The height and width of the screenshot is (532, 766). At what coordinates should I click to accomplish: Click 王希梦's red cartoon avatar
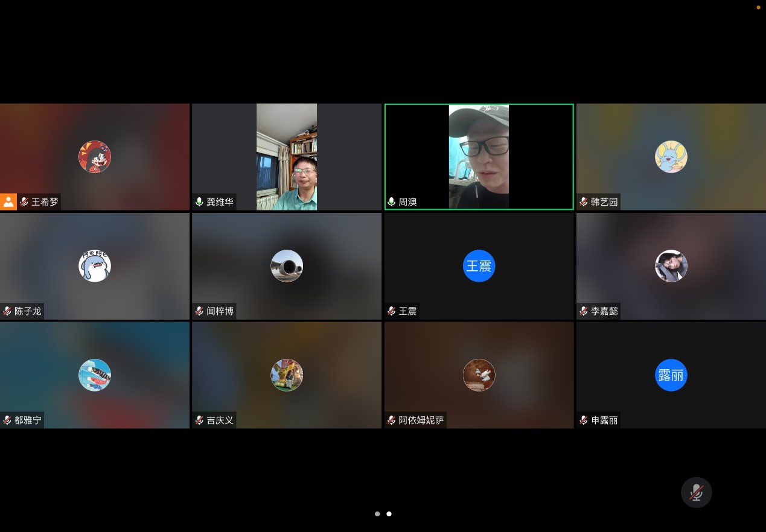(95, 157)
